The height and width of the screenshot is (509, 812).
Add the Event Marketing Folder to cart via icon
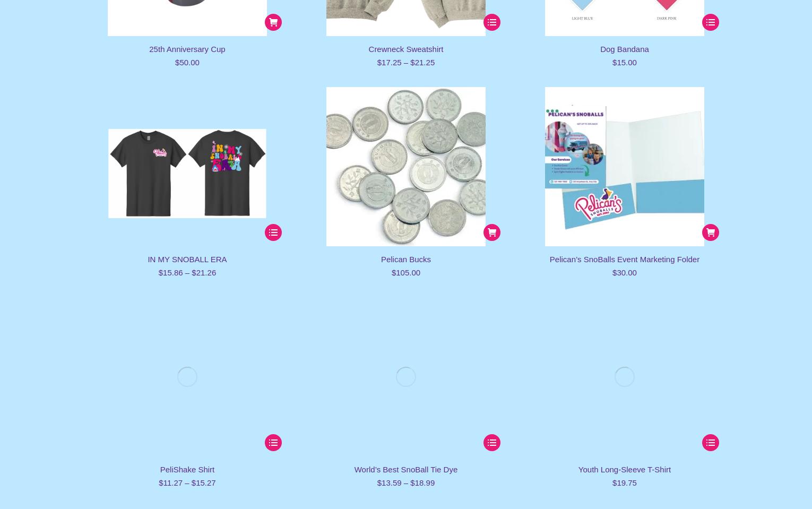pyautogui.click(x=711, y=232)
